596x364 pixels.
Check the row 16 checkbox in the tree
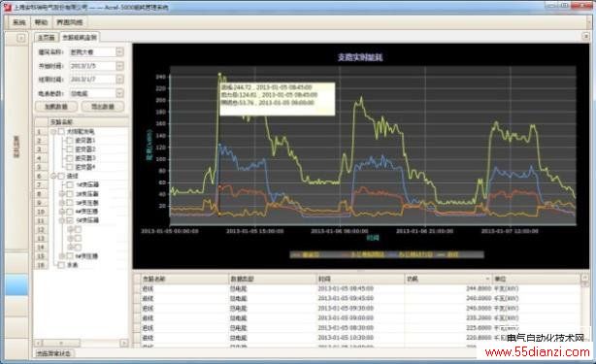click(x=61, y=265)
